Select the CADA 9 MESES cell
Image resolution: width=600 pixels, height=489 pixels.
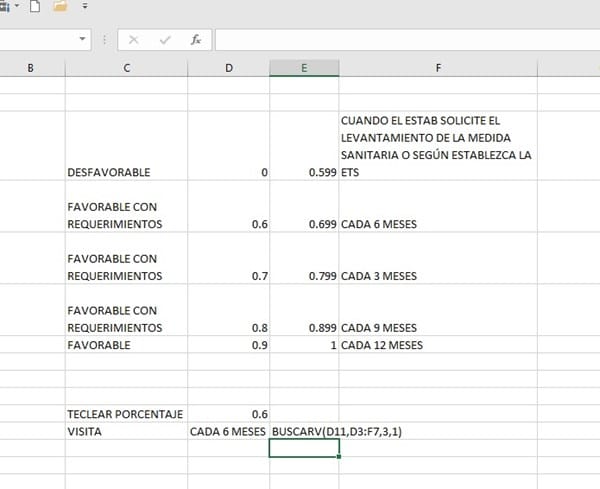438,310
